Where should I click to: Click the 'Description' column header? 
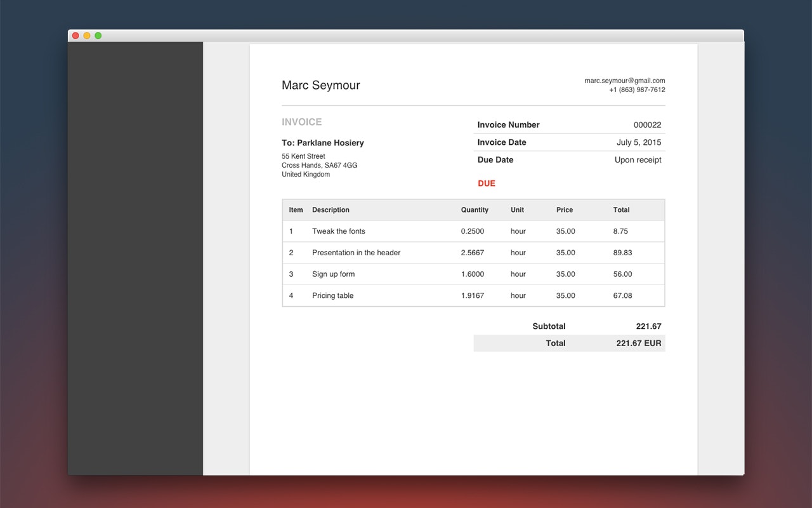pyautogui.click(x=331, y=210)
